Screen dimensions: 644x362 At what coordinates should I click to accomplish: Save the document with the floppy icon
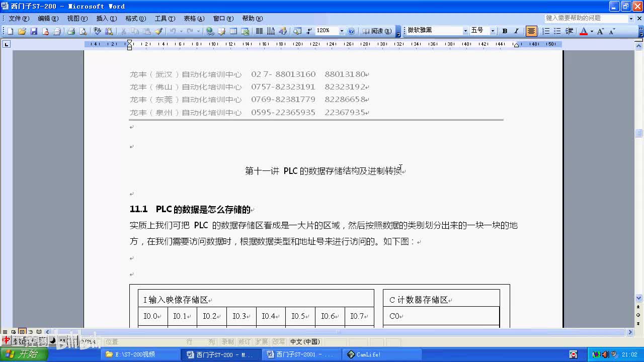(x=34, y=31)
